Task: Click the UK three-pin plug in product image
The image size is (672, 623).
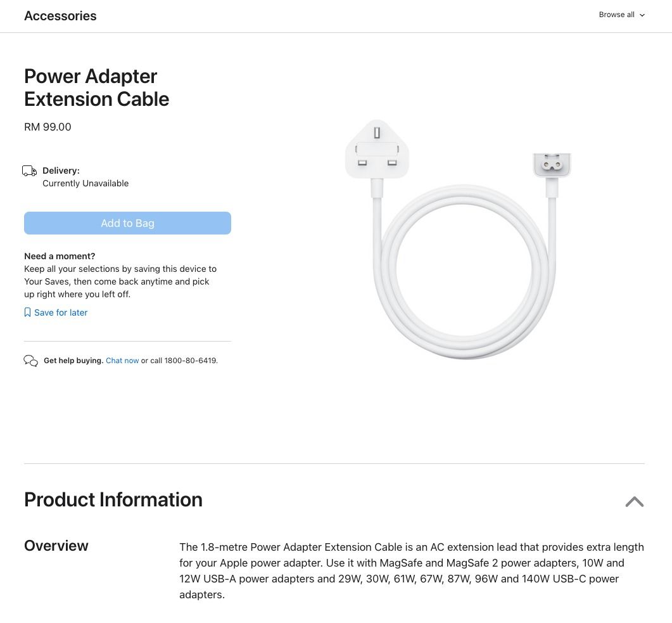Action: pyautogui.click(x=377, y=151)
